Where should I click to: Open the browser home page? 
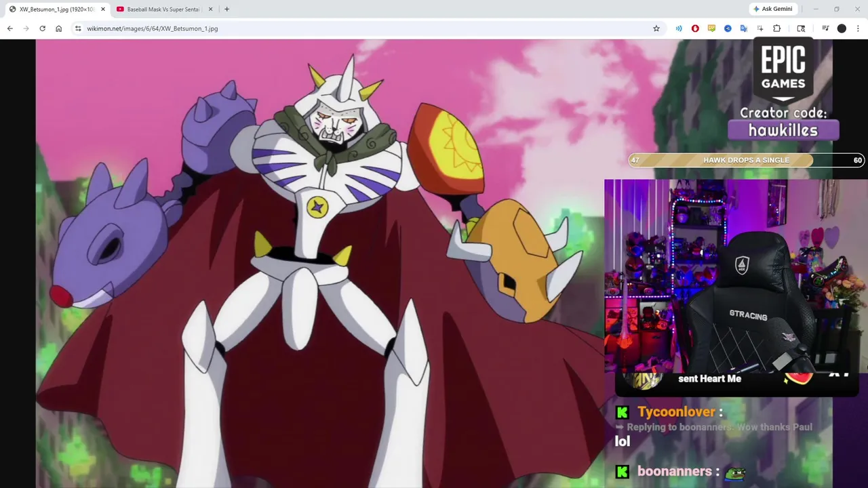coord(59,28)
